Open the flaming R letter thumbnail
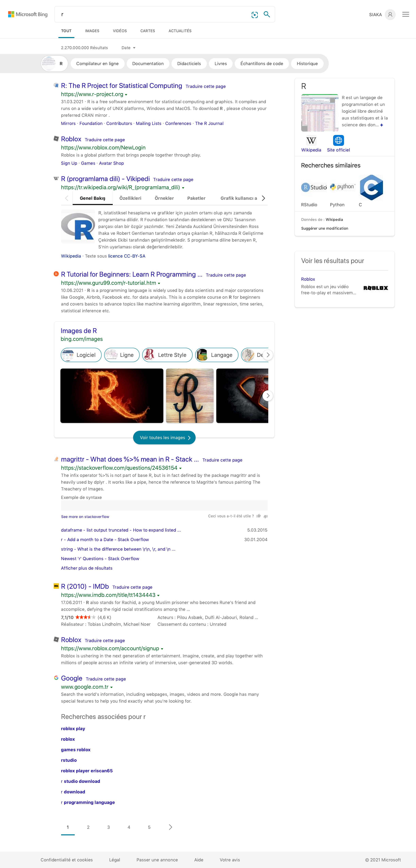The image size is (416, 868). [112, 396]
